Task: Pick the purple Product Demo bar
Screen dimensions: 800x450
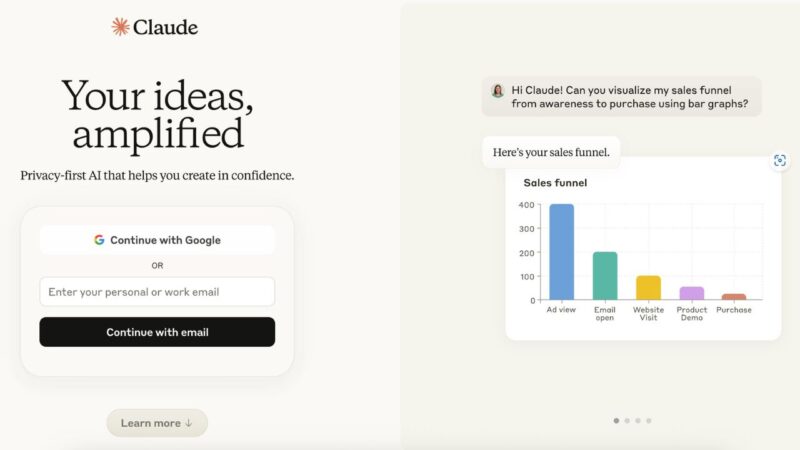Action: click(692, 293)
